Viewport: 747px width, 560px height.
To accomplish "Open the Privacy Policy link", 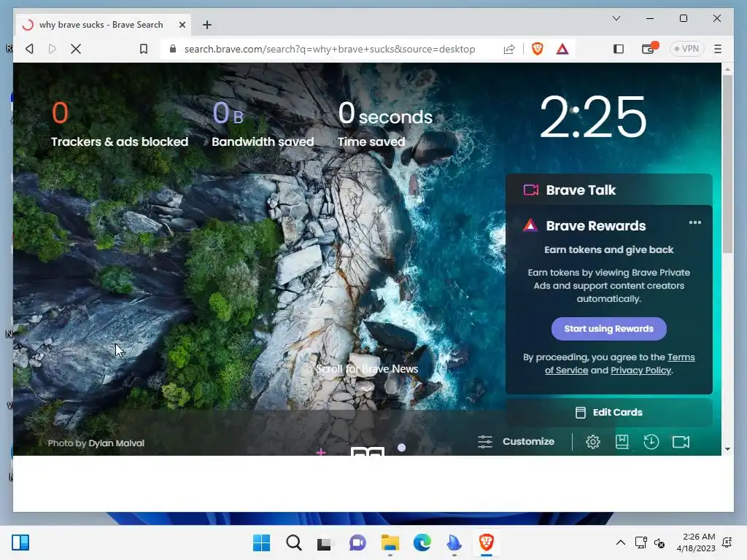I will pos(640,370).
